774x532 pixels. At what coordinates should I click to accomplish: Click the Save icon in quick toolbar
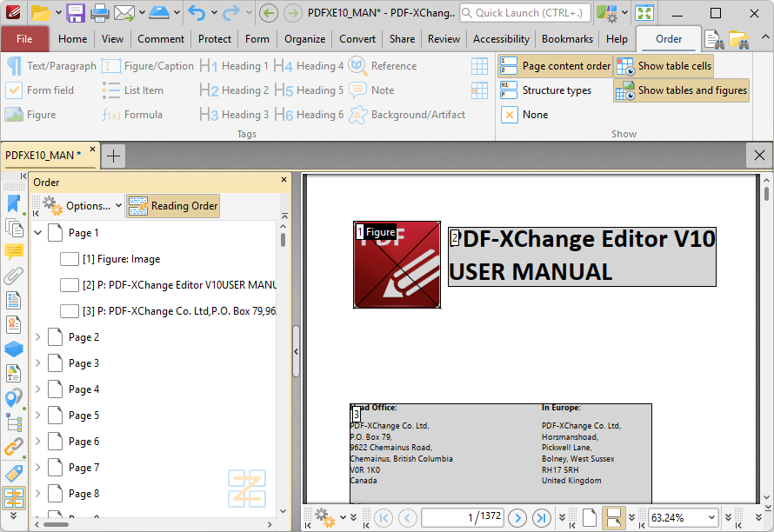(x=76, y=13)
